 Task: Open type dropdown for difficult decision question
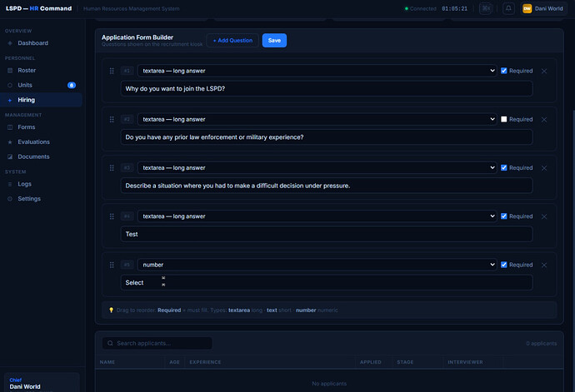coord(317,168)
